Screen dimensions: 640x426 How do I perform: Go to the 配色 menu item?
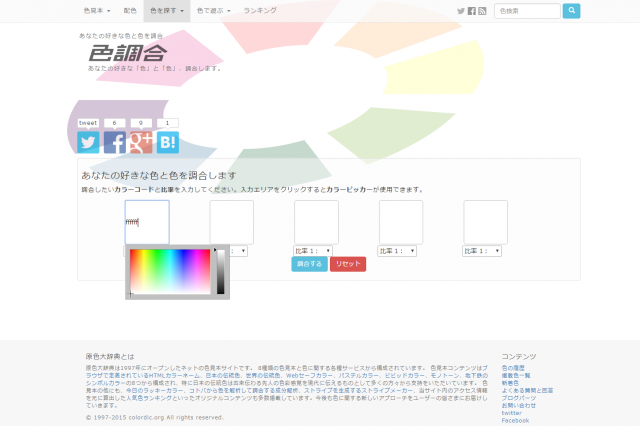[130, 11]
